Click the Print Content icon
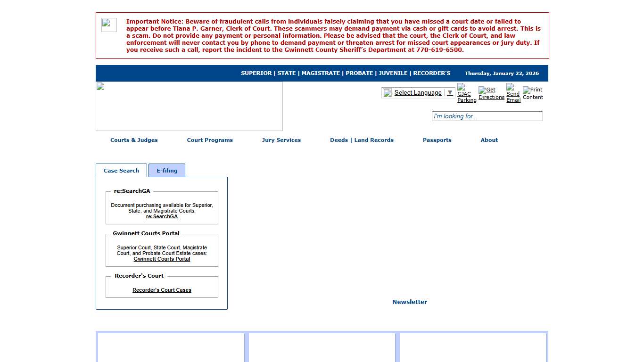The height and width of the screenshot is (362, 644). [533, 93]
